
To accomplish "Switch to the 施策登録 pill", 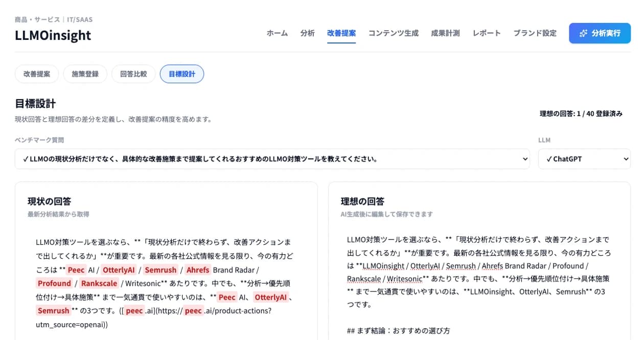I will [85, 74].
